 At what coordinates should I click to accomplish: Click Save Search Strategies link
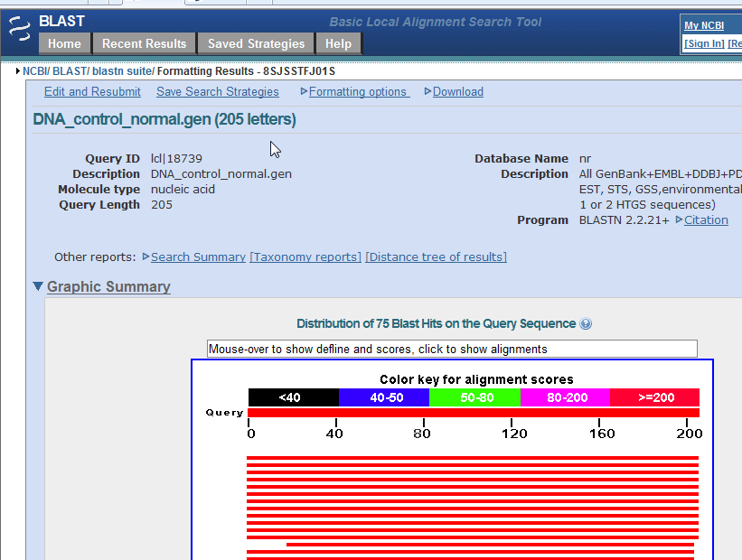(x=218, y=92)
